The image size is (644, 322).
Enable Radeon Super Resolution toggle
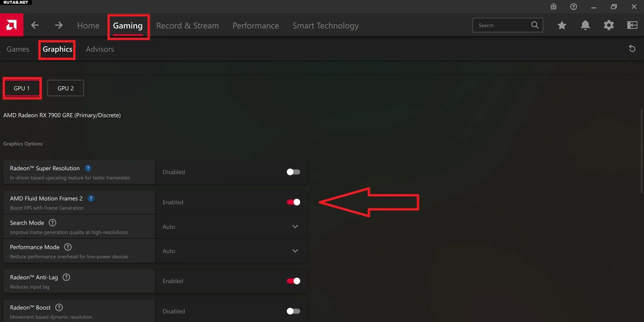293,172
